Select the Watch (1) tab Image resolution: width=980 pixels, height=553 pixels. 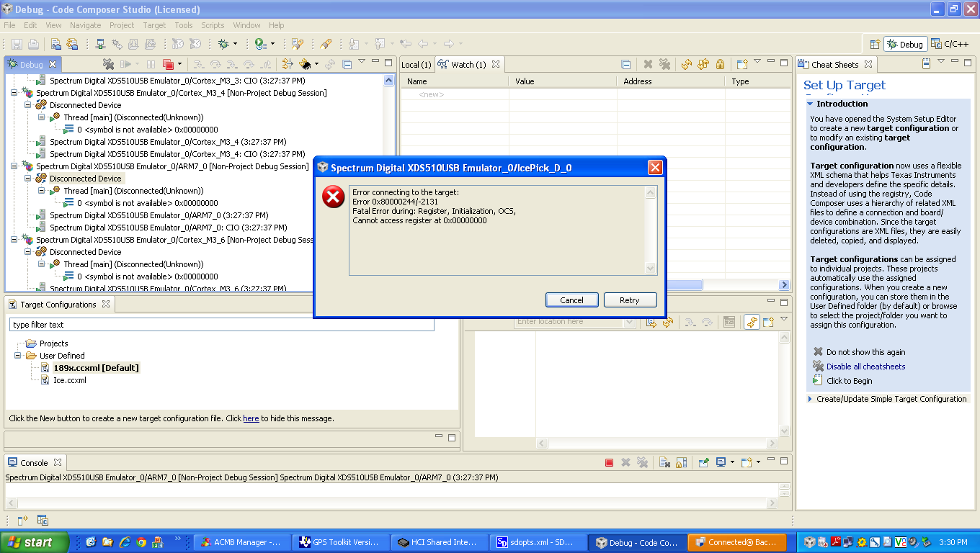coord(468,65)
